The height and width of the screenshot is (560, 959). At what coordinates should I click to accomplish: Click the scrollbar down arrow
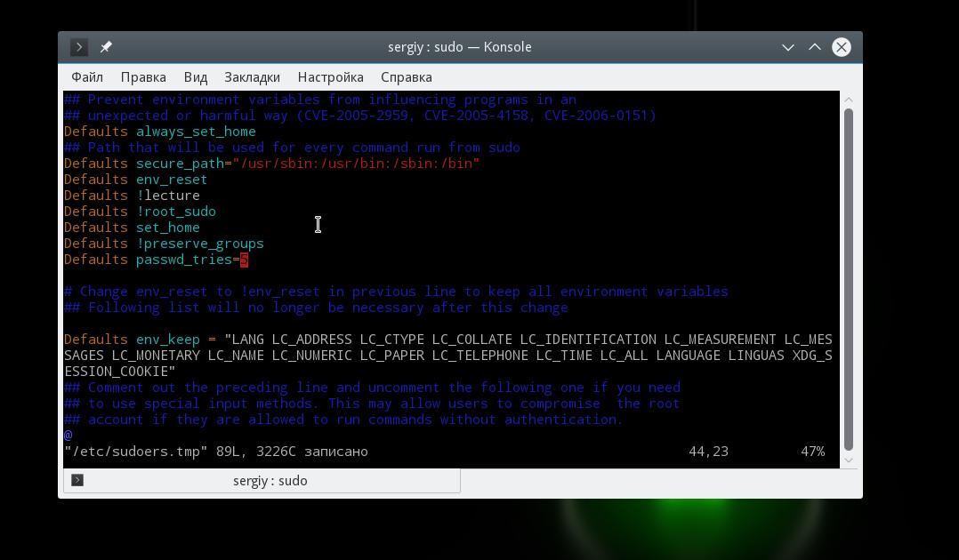click(849, 460)
